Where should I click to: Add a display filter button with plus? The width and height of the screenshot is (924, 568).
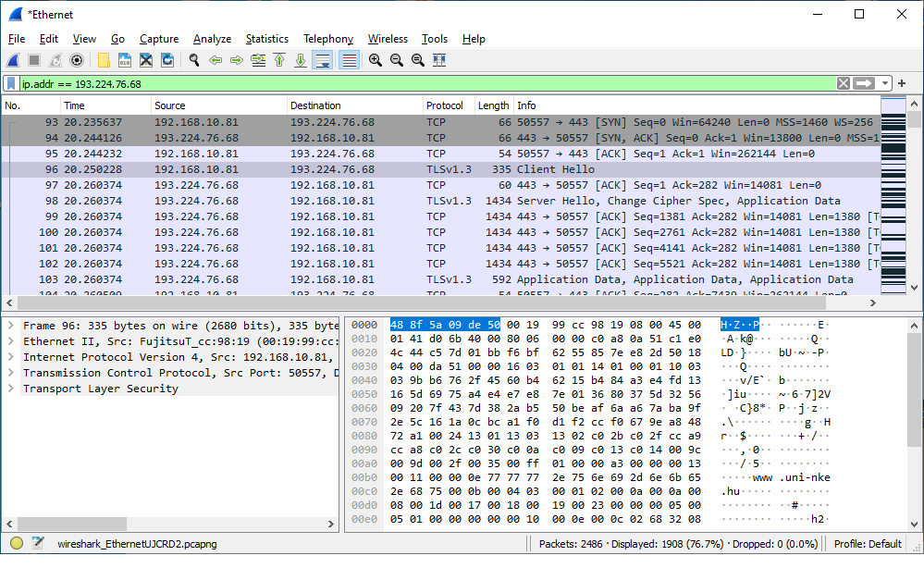click(x=902, y=83)
